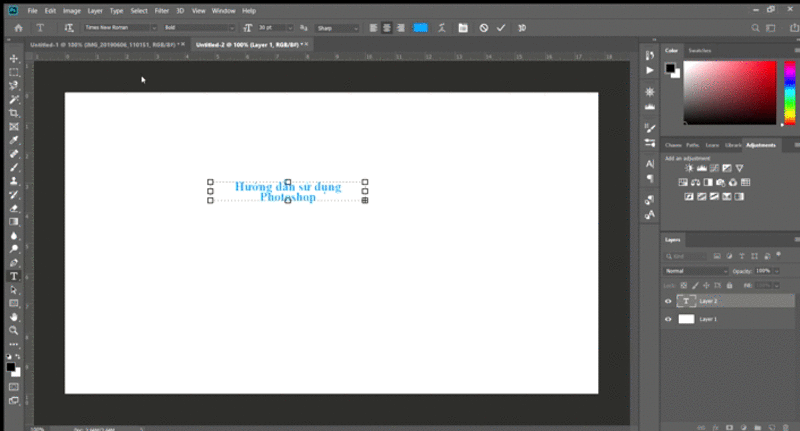The image size is (800, 431).
Task: Select the History Brush tool
Action: point(14,195)
